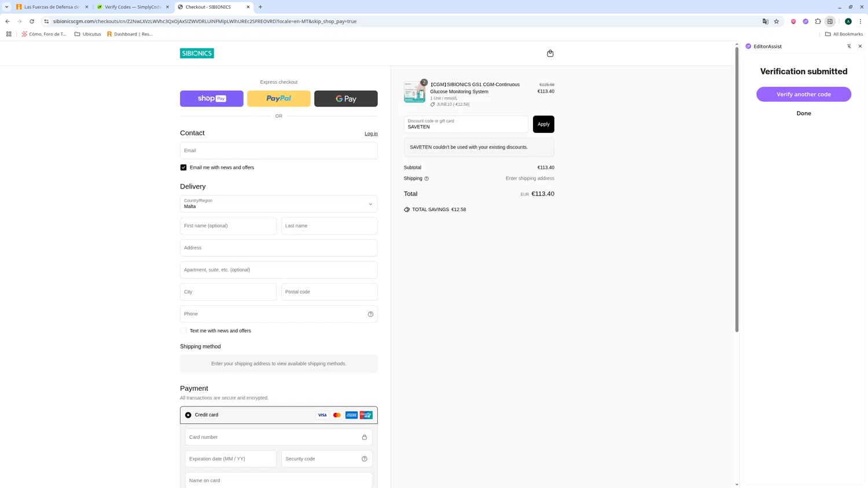Focus the Expiration date field
This screenshot has height=488, width=868.
coord(230,459)
